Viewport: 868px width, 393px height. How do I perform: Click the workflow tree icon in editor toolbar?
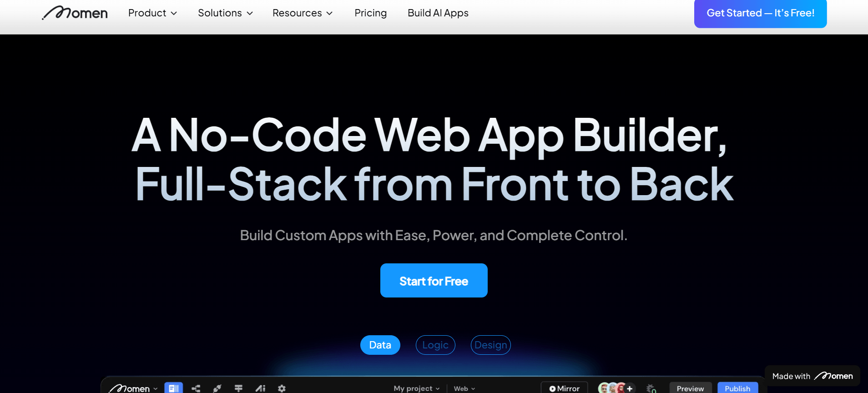[196, 388]
